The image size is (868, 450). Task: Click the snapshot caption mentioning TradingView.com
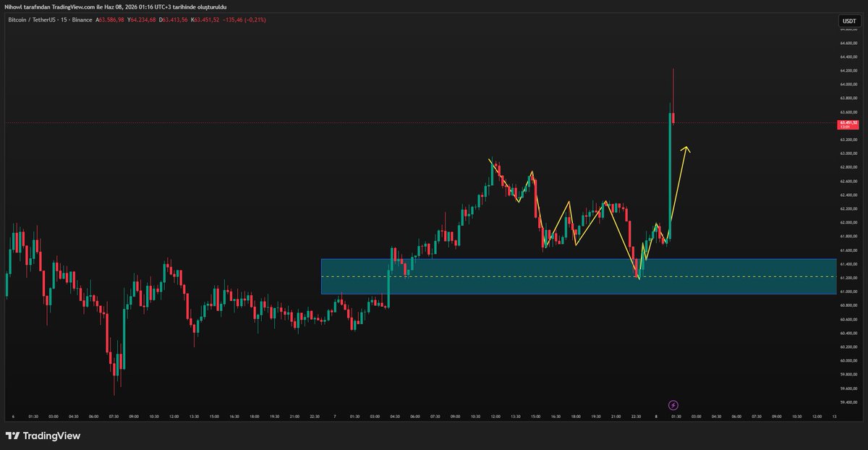point(116,7)
